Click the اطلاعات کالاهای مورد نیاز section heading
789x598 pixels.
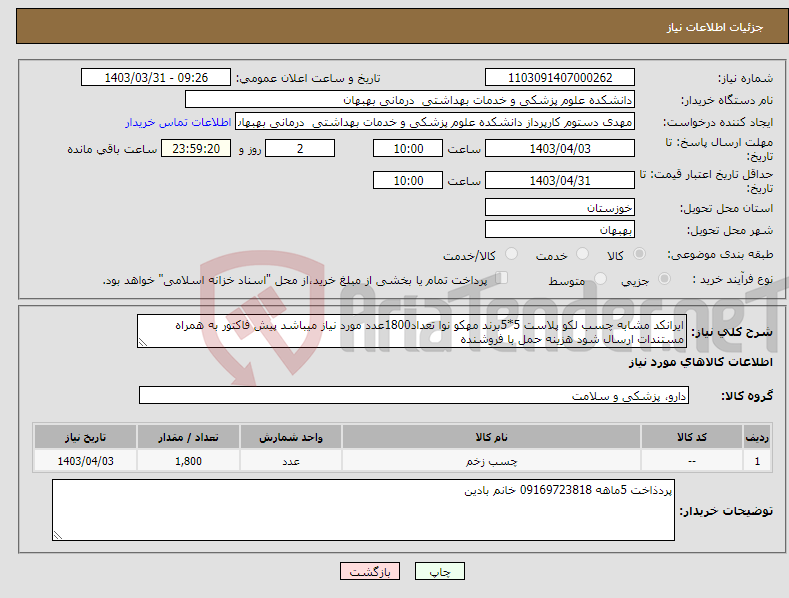point(700,362)
